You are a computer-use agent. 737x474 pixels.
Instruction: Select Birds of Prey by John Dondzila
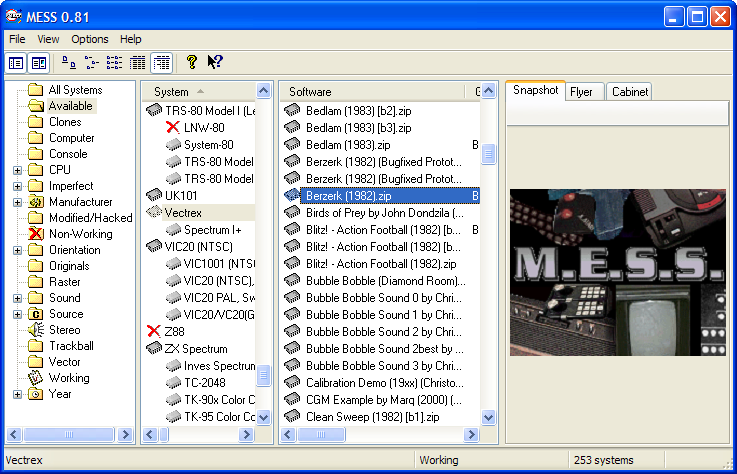tap(385, 213)
